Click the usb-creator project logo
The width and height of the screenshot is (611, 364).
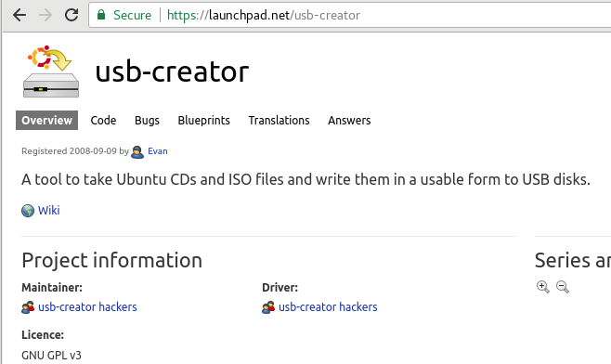[51, 71]
